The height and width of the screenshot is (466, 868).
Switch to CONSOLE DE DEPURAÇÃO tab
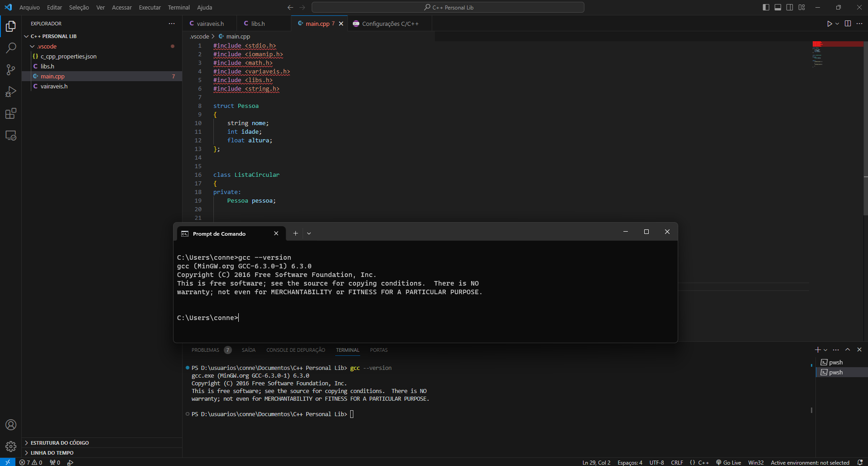tap(296, 350)
